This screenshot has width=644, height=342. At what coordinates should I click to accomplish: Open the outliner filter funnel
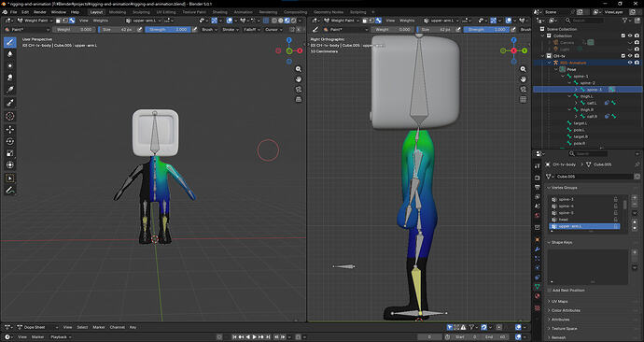(625, 21)
